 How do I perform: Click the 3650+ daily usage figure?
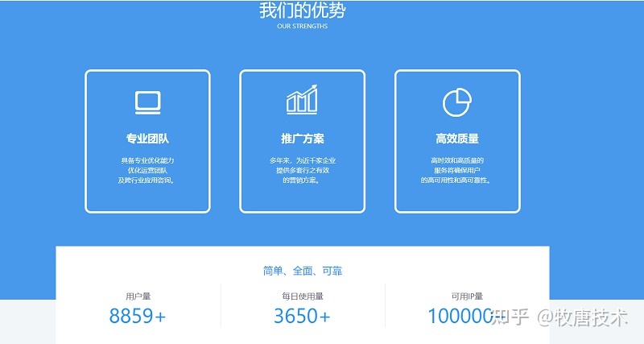[303, 316]
